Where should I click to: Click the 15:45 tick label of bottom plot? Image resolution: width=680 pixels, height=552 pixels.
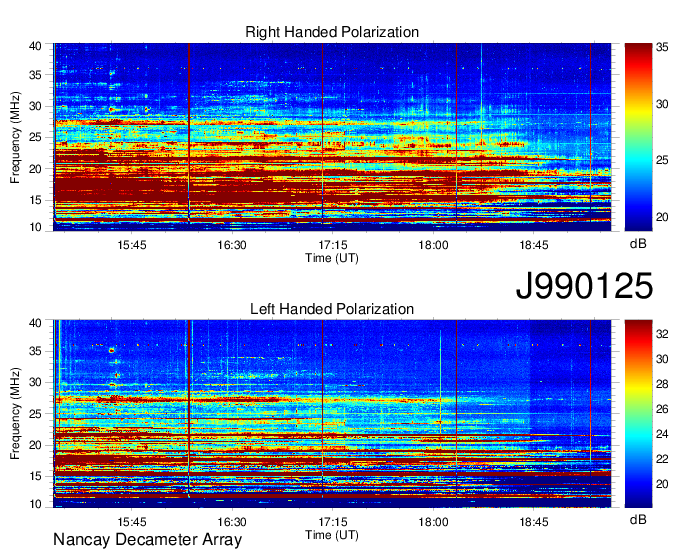click(x=132, y=522)
